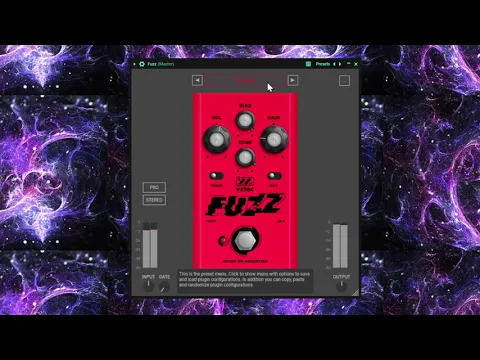Viewport: 480px width, 360px height.
Task: Click the OUTPUT level knob
Action: [341, 286]
